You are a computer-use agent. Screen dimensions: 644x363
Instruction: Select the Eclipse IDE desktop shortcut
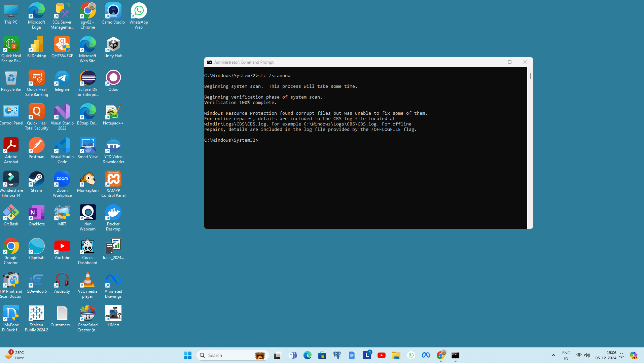(x=87, y=83)
